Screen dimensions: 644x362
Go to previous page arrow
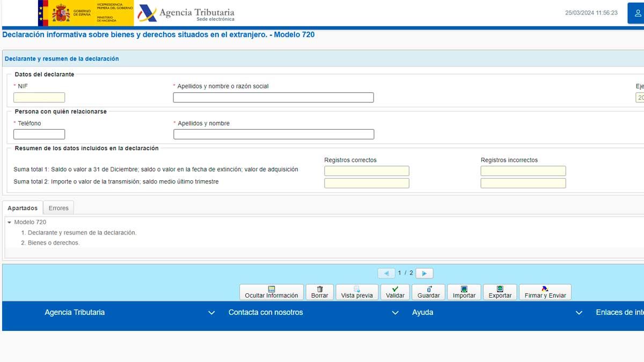(386, 274)
